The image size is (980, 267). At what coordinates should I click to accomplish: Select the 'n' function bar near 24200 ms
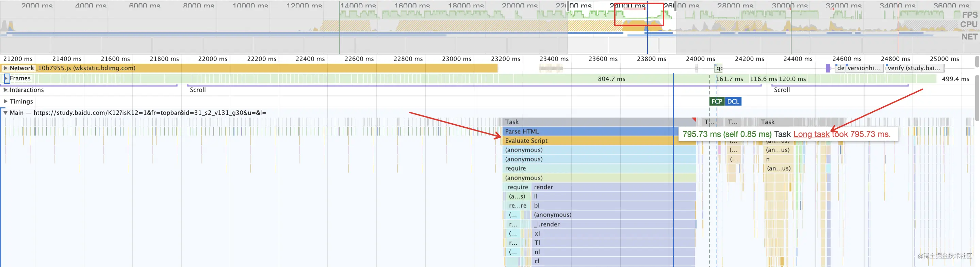778,159
